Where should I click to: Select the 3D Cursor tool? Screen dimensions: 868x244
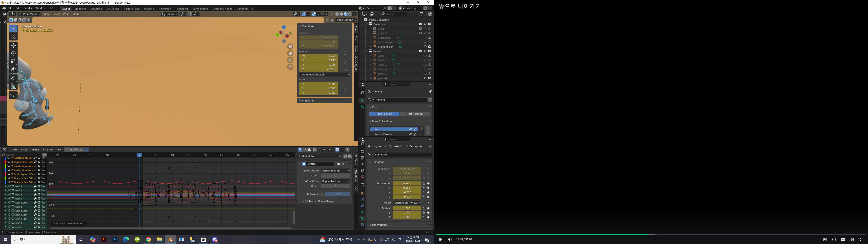(x=13, y=36)
